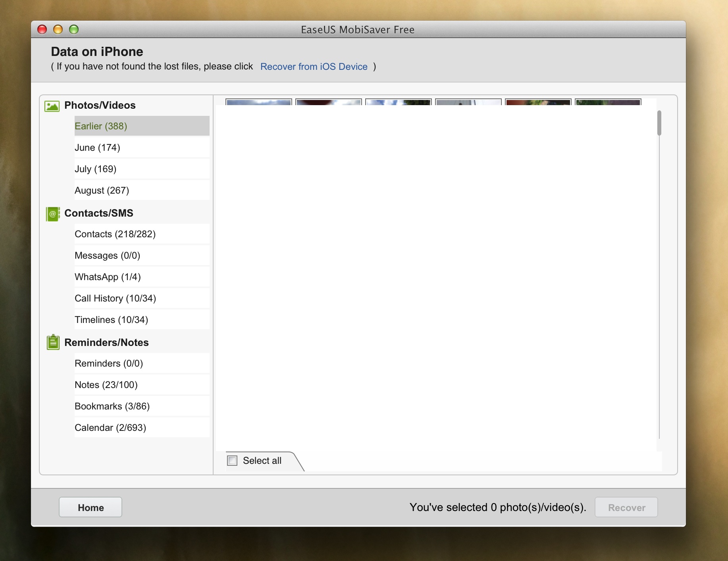Click the Recover button
728x561 pixels.
[626, 507]
